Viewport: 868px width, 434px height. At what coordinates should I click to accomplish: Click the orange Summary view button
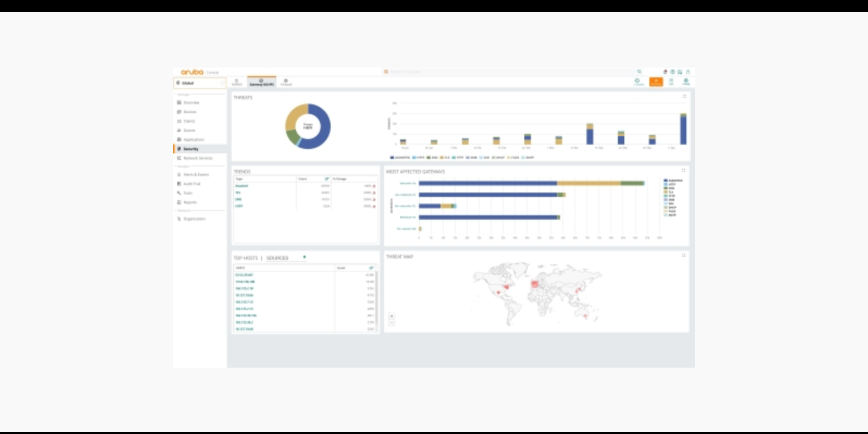tap(656, 82)
